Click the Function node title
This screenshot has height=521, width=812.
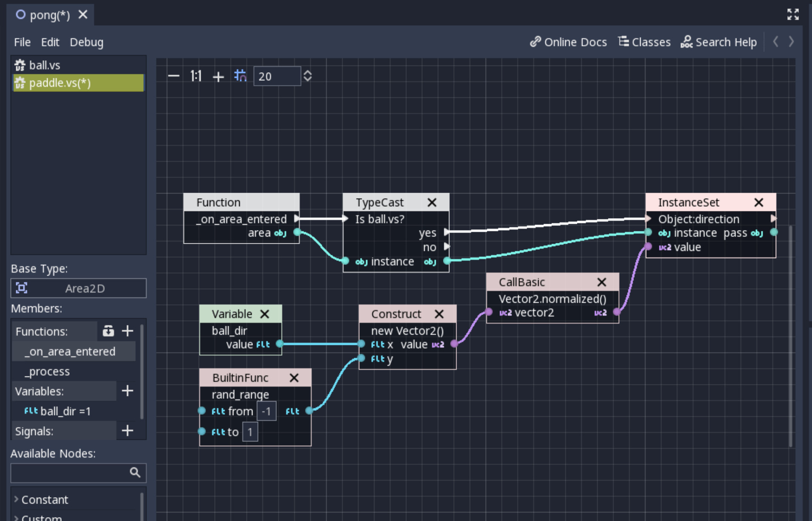click(x=219, y=202)
